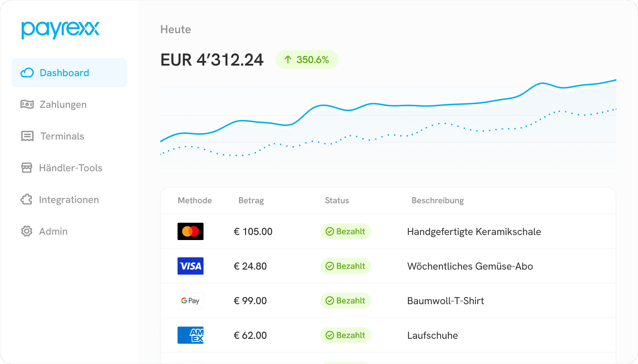
Task: Click the Heute heading
Action: point(176,30)
